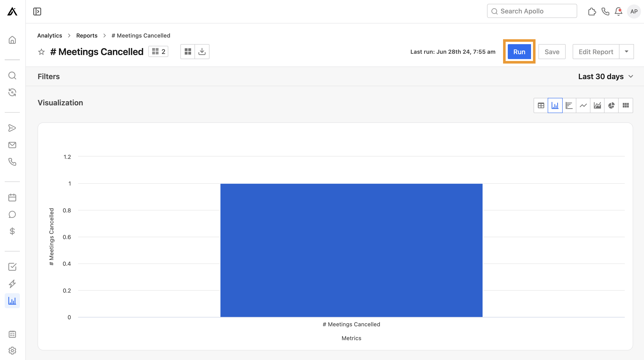Open the Emails mail icon in sidebar
This screenshot has width=644, height=360.
(x=12, y=145)
